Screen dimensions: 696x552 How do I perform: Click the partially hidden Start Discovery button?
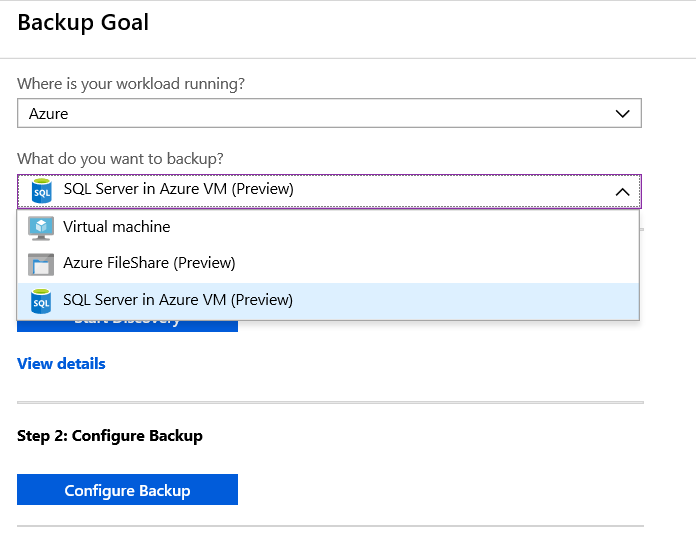(x=127, y=326)
